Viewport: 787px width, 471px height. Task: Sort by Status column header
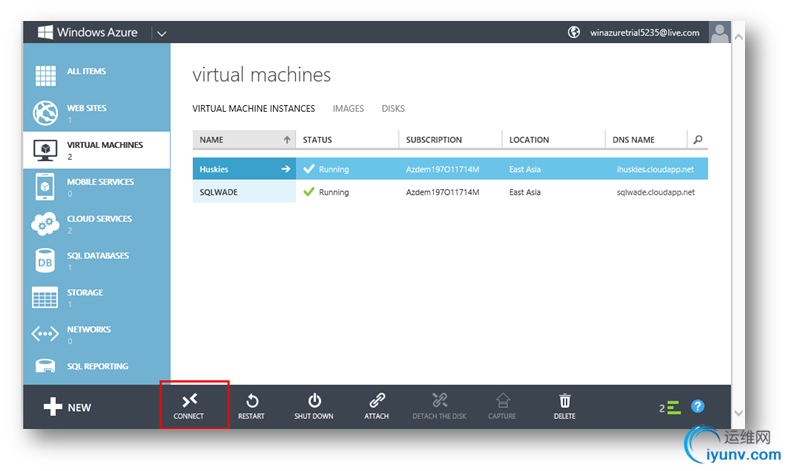[x=347, y=140]
